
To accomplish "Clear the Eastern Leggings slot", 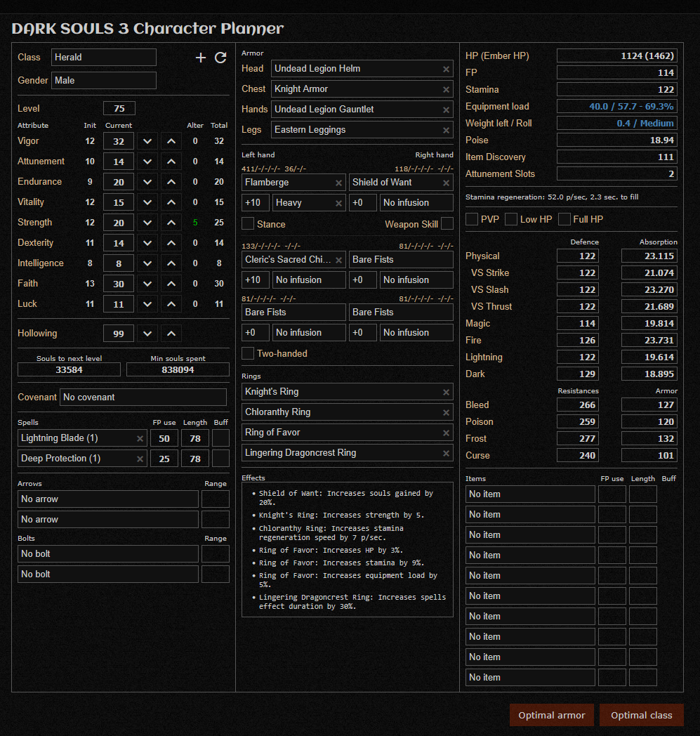I will 446,130.
